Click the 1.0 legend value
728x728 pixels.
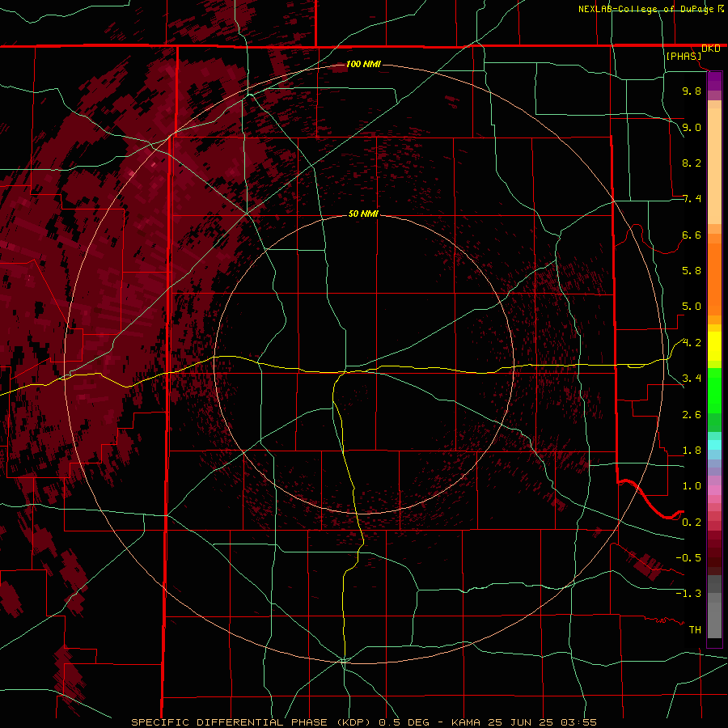click(x=692, y=486)
